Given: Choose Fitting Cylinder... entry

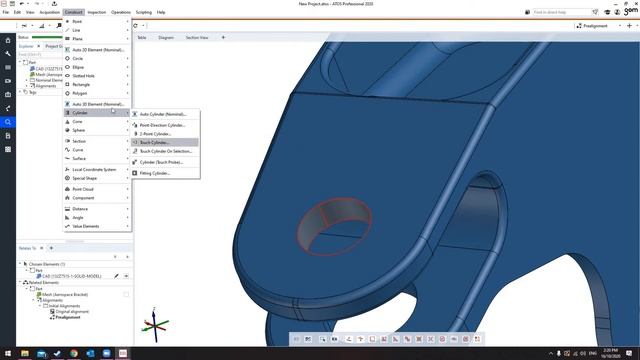Looking at the screenshot, I should point(165,173).
